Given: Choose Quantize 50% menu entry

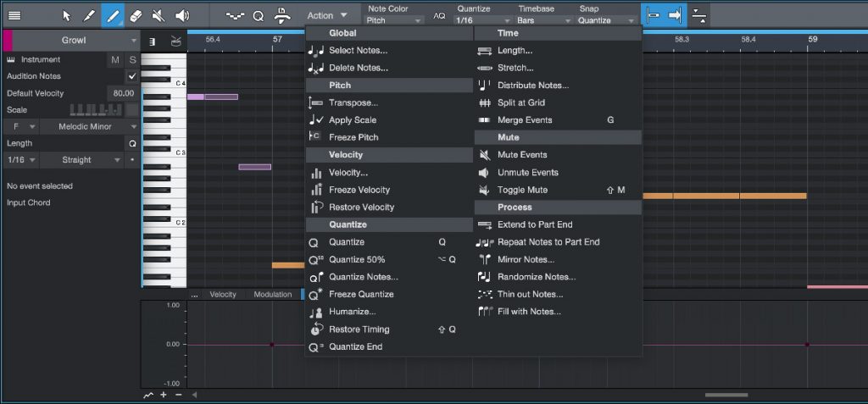Looking at the screenshot, I should [389, 259].
